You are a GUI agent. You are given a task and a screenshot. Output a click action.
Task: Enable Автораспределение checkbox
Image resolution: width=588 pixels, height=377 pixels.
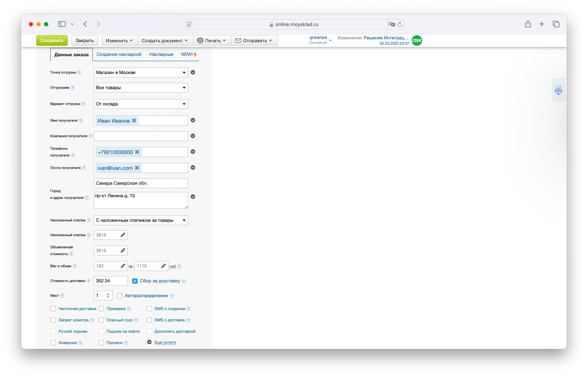pyautogui.click(x=119, y=296)
